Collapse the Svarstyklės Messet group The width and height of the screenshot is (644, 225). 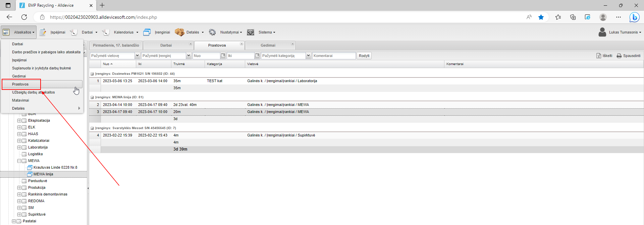(92, 128)
